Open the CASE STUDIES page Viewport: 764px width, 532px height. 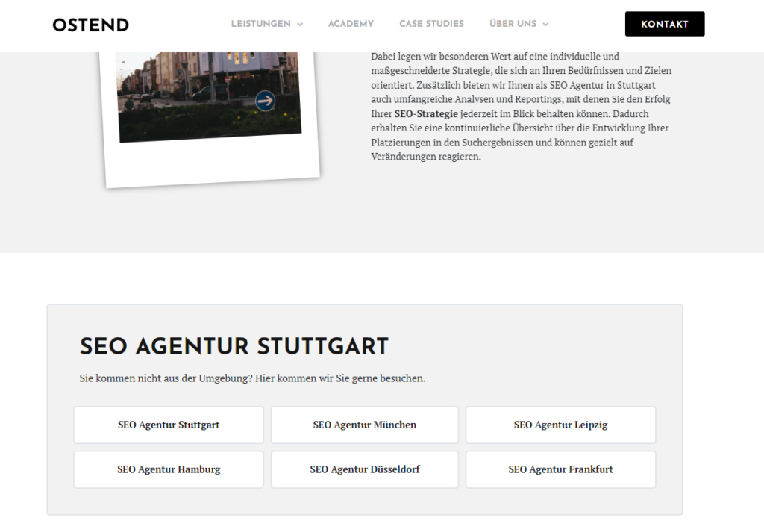(431, 24)
